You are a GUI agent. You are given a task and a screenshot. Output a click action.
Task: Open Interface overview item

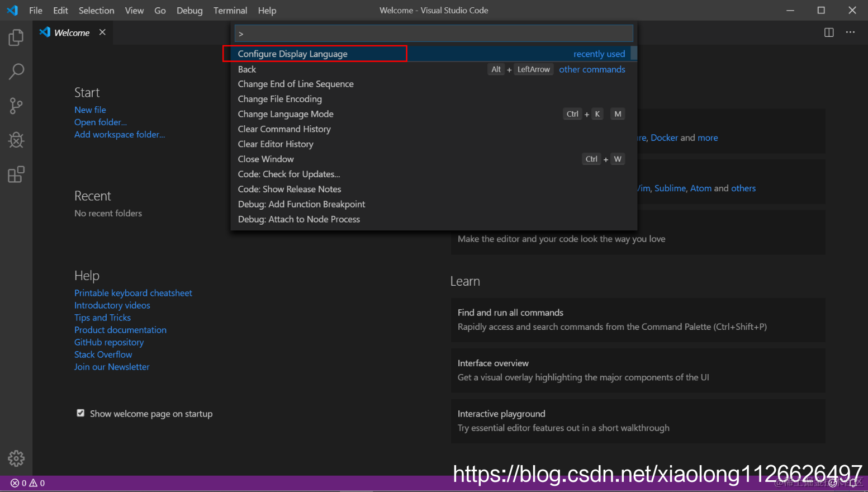pyautogui.click(x=638, y=370)
